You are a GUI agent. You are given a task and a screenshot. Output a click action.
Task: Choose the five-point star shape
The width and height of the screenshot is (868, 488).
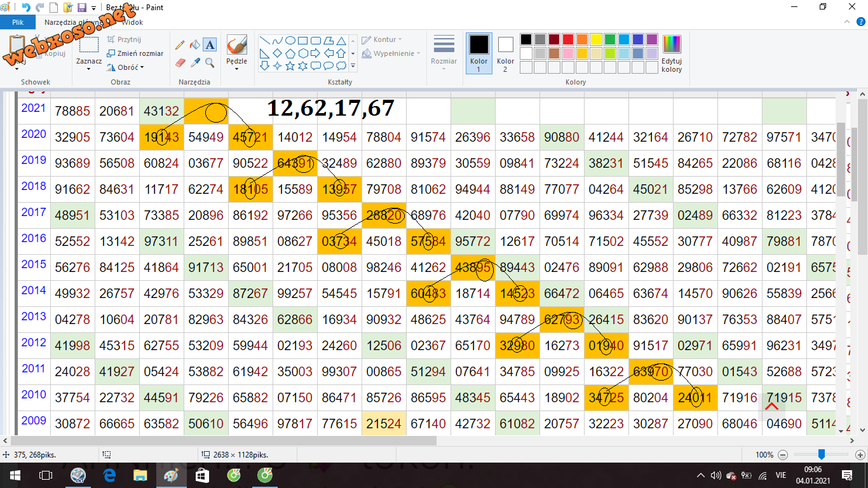[290, 65]
